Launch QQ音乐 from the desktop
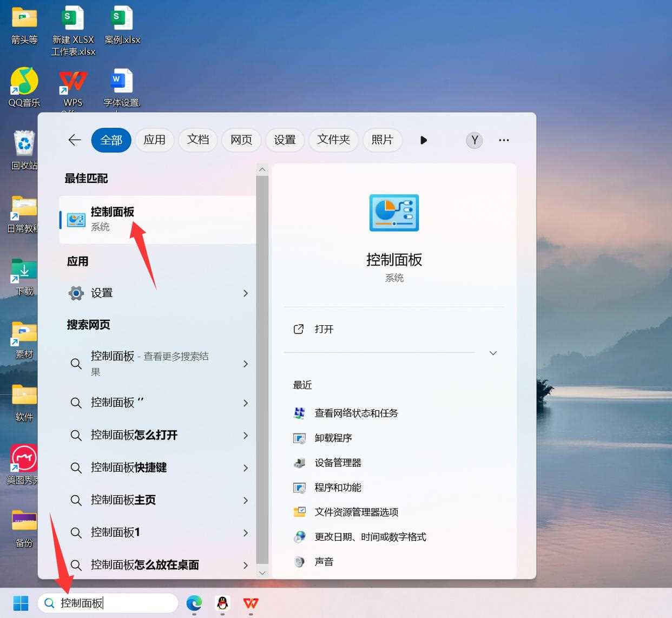 tap(23, 80)
